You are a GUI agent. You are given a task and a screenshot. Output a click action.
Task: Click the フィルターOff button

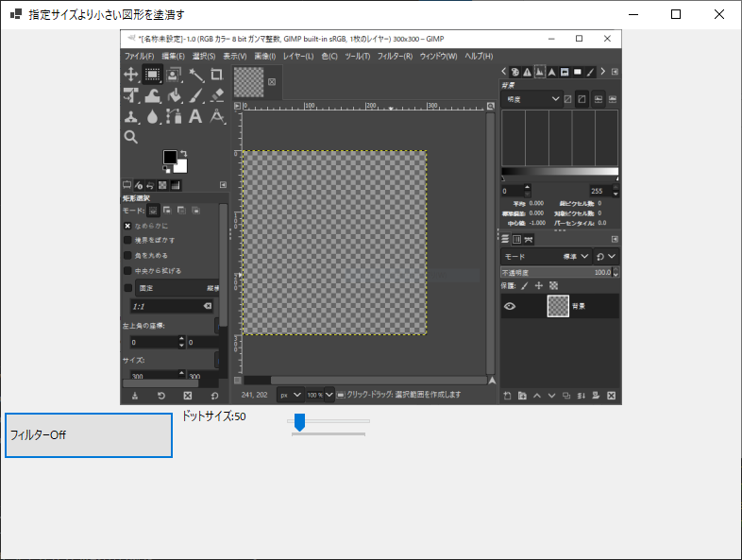click(89, 434)
